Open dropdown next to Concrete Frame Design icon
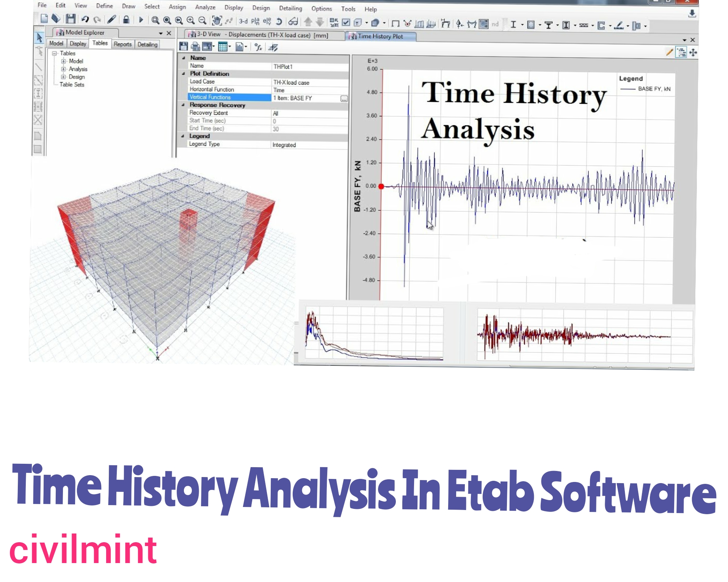The height and width of the screenshot is (582, 728). pos(540,25)
